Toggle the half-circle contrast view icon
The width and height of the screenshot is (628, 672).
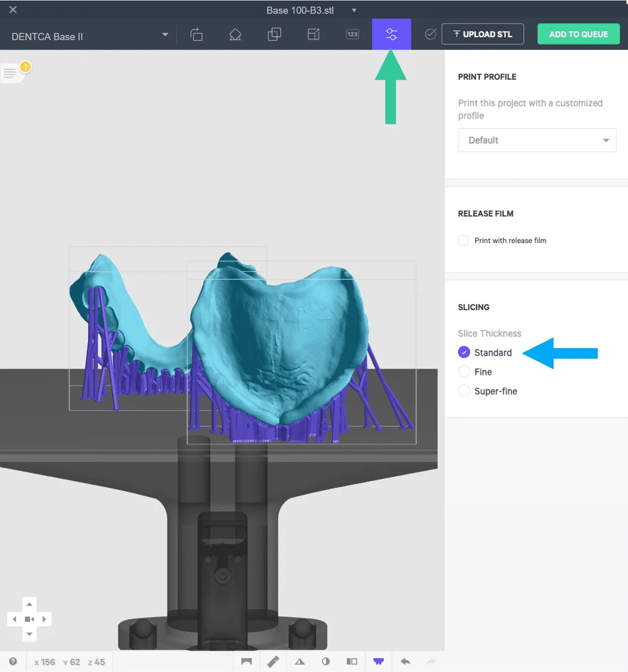pyautogui.click(x=326, y=661)
